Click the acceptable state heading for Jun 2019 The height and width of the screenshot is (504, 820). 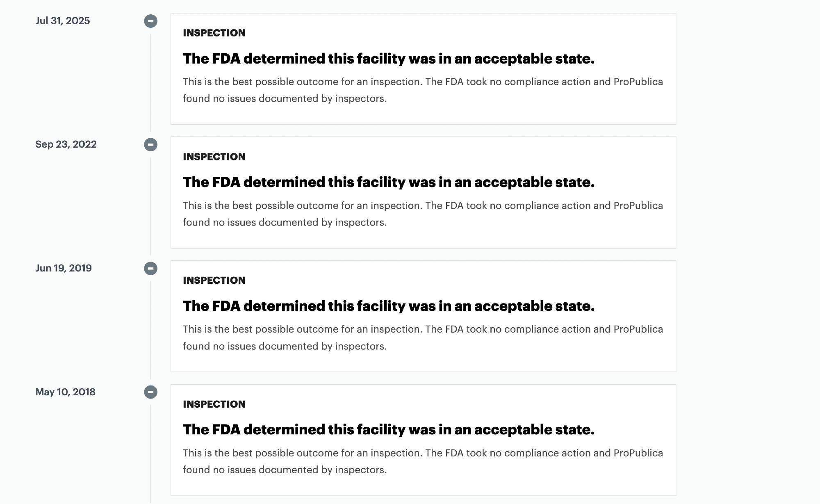pos(388,306)
